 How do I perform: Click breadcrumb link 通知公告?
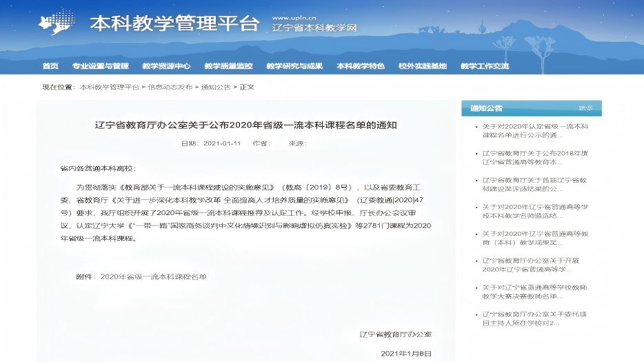tap(216, 87)
